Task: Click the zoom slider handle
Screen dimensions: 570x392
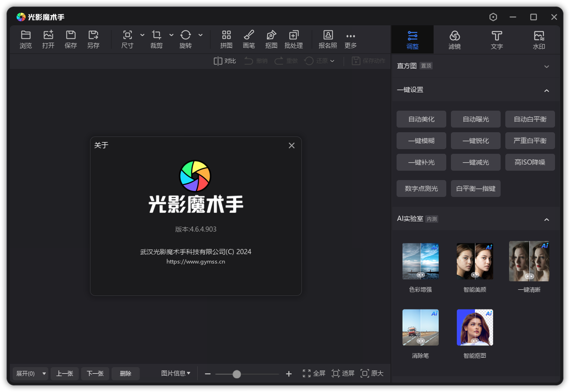Action: 237,374
